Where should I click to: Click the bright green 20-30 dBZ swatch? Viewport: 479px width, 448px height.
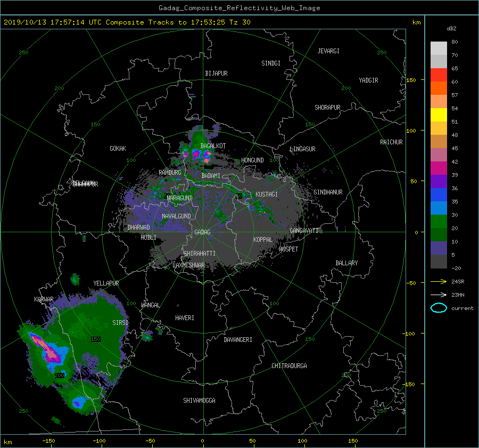coord(439,222)
